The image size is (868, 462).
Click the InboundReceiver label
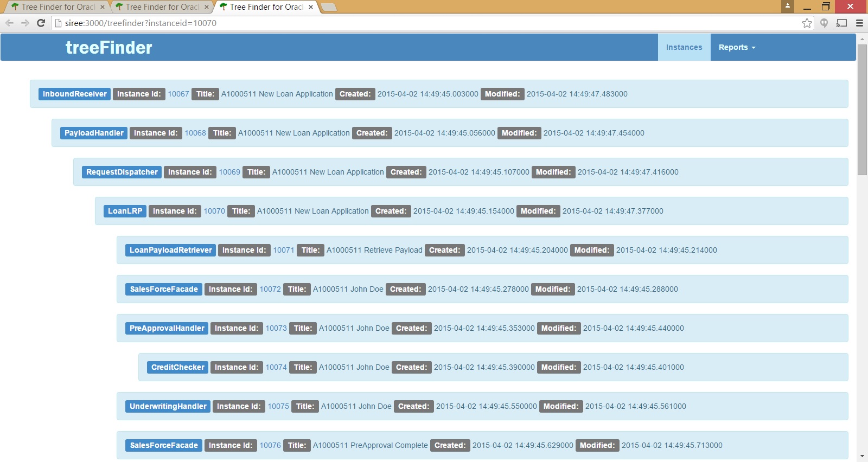click(75, 94)
